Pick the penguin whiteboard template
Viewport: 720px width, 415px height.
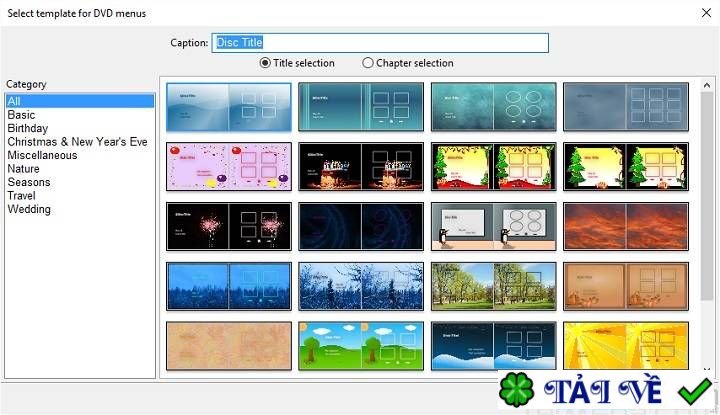tap(494, 226)
